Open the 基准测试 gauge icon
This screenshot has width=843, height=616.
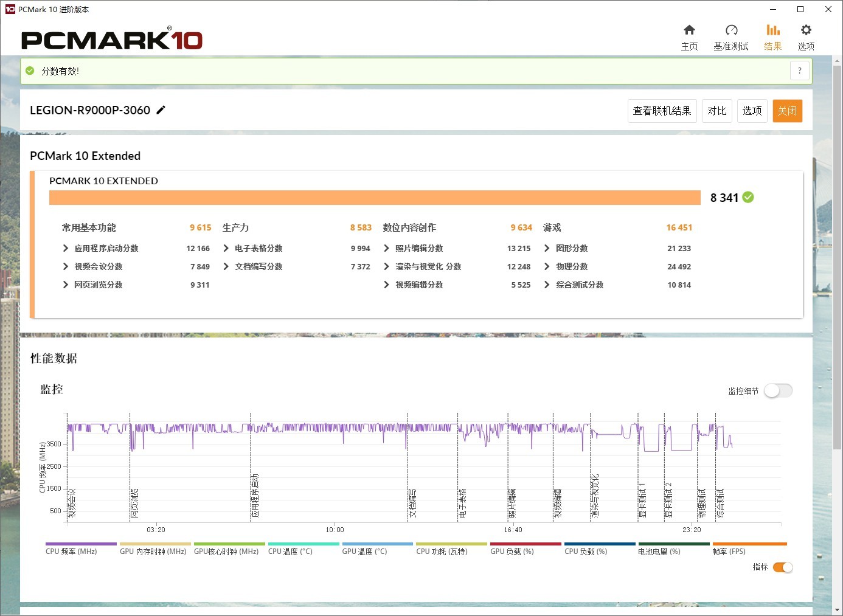731,30
